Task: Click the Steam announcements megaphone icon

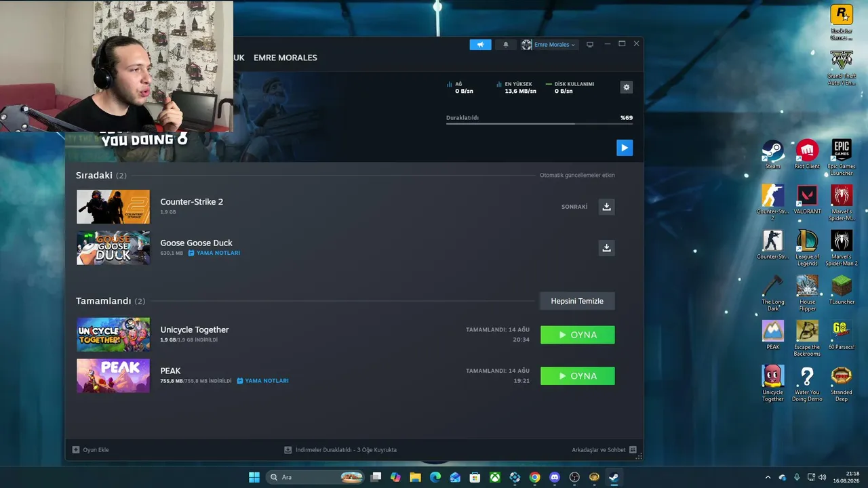Action: [480, 45]
